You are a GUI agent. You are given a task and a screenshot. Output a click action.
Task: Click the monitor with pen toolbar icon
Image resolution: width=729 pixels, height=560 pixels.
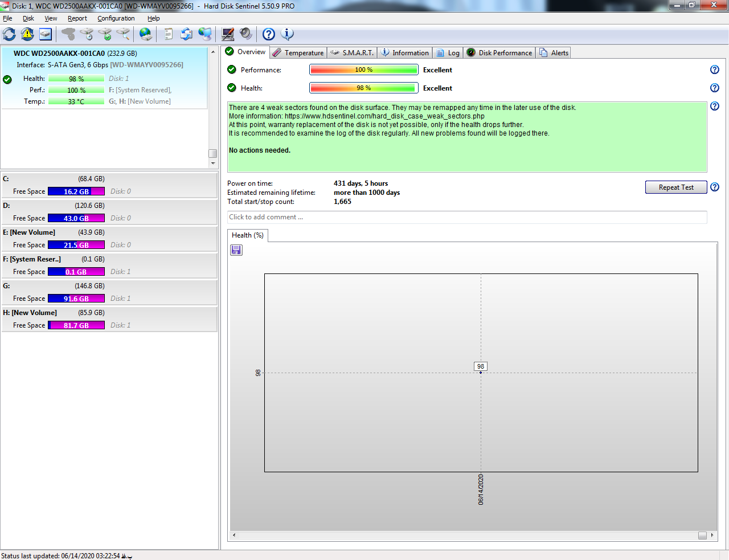click(228, 34)
